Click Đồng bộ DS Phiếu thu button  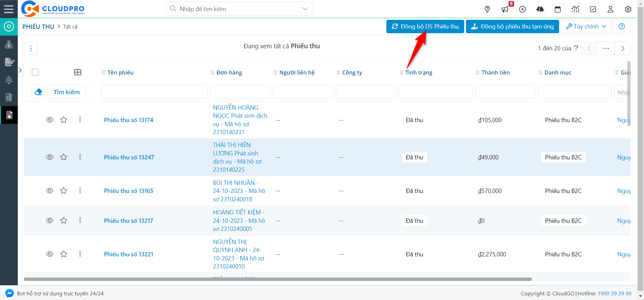point(425,27)
